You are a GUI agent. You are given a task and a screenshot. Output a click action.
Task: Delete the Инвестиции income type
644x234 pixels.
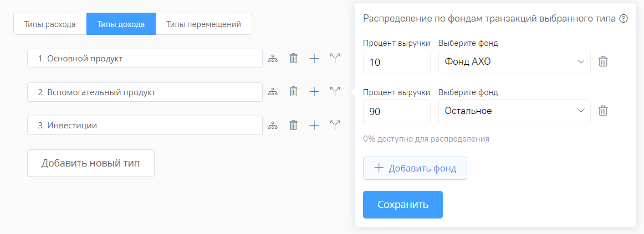(x=293, y=125)
